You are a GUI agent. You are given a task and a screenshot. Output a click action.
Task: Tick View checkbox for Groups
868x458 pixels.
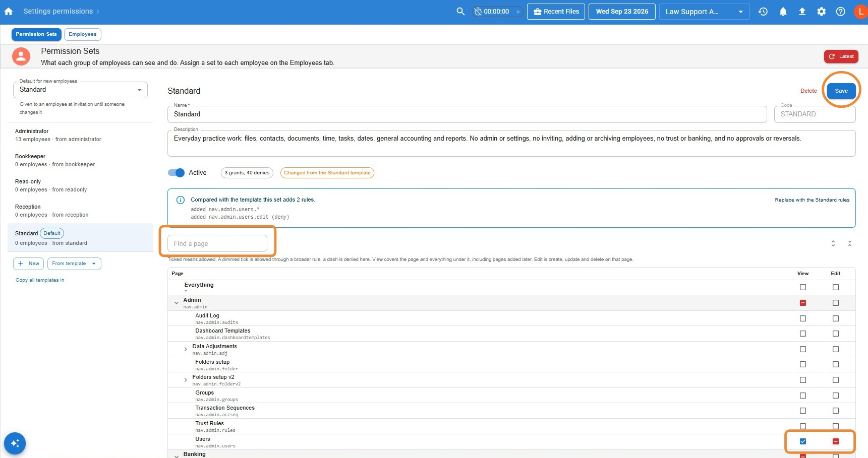pos(803,396)
